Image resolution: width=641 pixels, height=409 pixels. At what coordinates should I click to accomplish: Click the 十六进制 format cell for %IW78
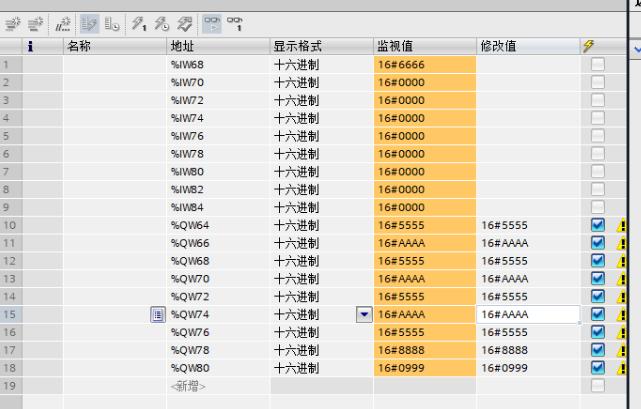pos(322,154)
